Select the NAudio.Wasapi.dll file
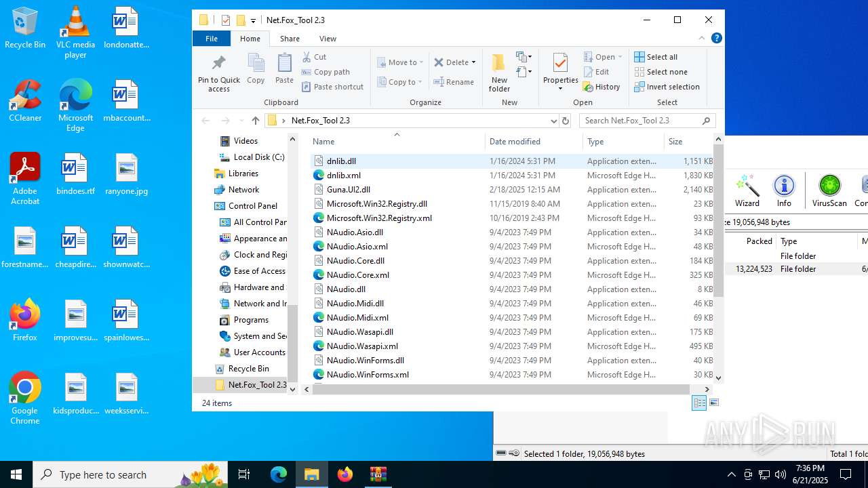868x488 pixels. 359,332
